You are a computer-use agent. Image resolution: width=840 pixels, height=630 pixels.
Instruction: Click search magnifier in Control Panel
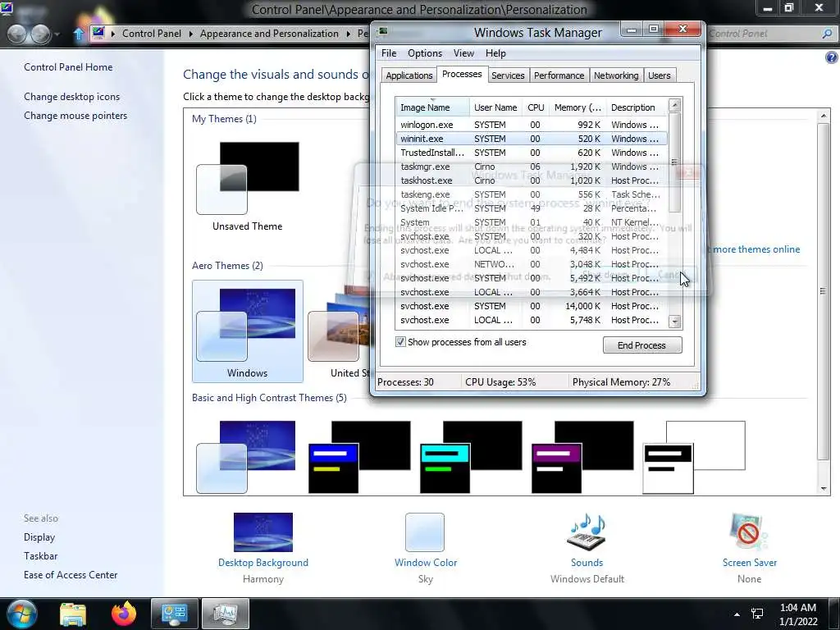pyautogui.click(x=827, y=34)
